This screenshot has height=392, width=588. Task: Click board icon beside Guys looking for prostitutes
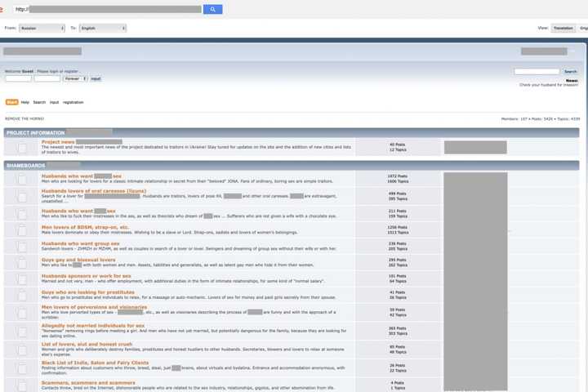pos(22,295)
